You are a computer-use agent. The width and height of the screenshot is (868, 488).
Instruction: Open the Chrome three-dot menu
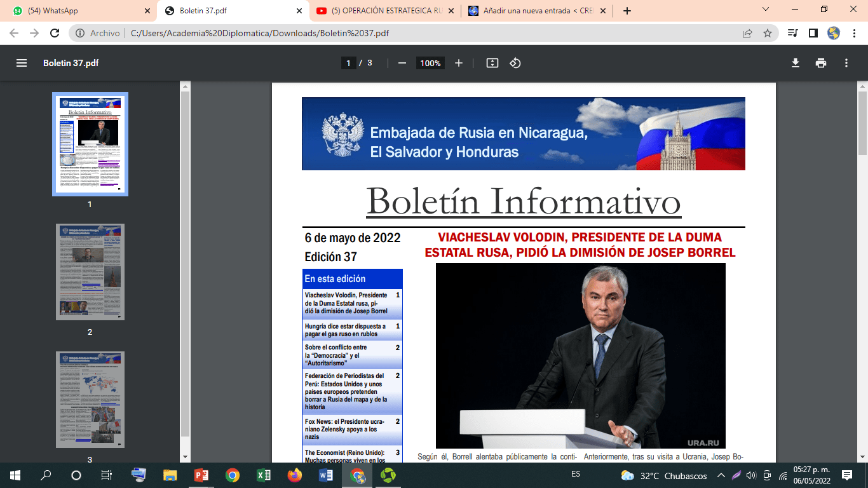click(855, 33)
